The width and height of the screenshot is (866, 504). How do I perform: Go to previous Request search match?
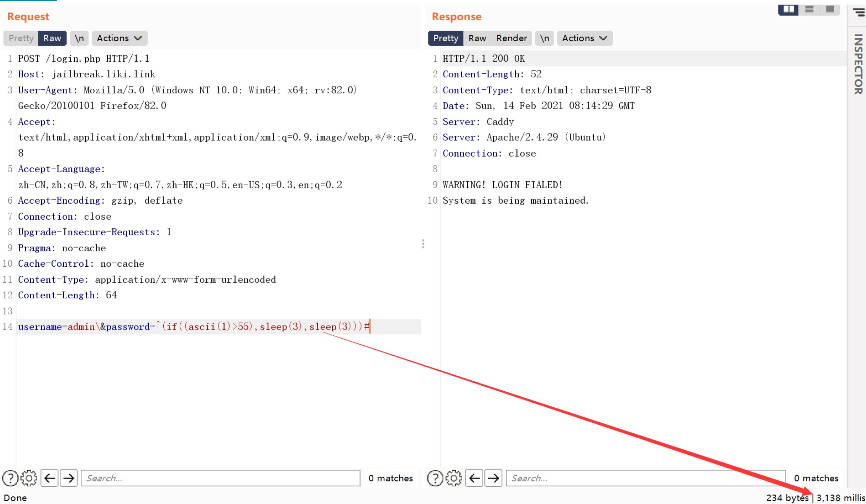[x=50, y=478]
